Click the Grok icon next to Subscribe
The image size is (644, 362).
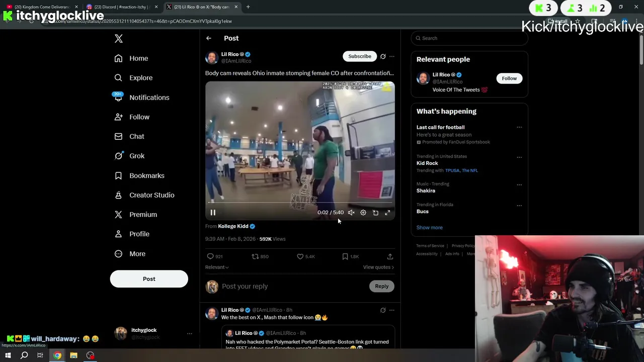tap(383, 56)
